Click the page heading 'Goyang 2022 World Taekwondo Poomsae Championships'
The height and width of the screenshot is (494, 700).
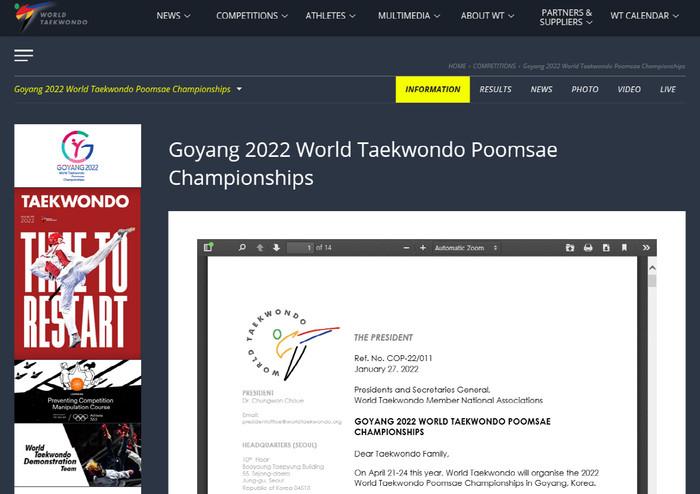362,163
